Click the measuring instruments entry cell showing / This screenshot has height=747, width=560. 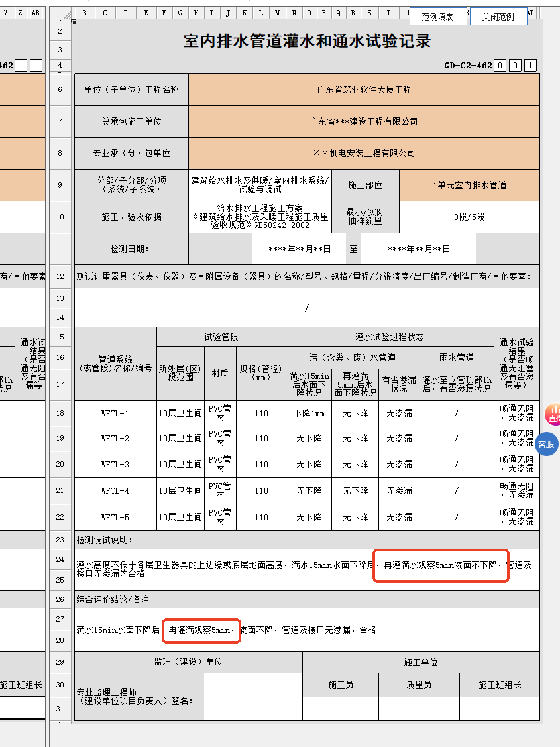point(307,308)
